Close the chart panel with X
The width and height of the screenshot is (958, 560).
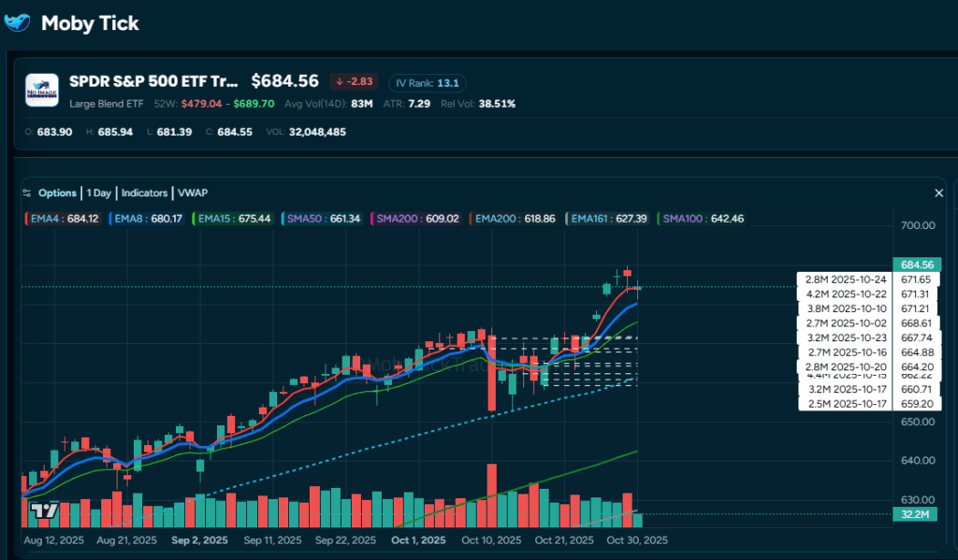pos(939,193)
